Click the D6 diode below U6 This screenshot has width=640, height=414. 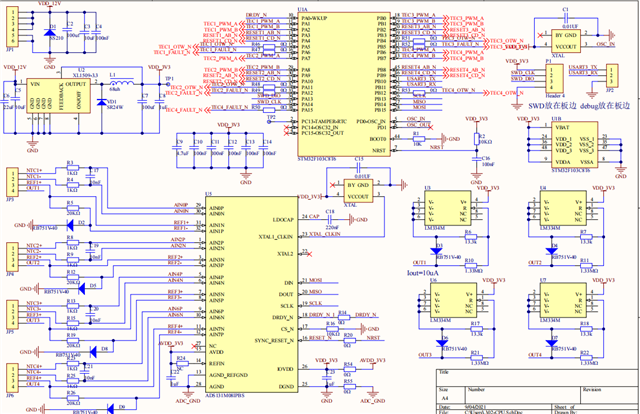tap(442, 343)
